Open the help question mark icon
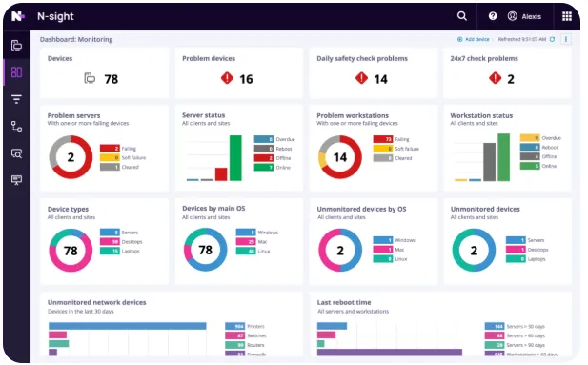The width and height of the screenshot is (588, 365). (x=493, y=16)
